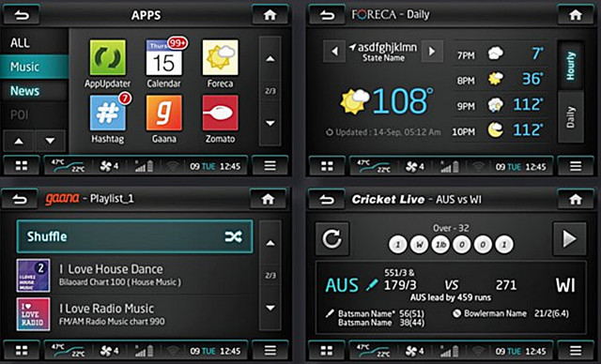601x364 pixels.
Task: Refresh the Cricket Live score
Action: (x=331, y=239)
